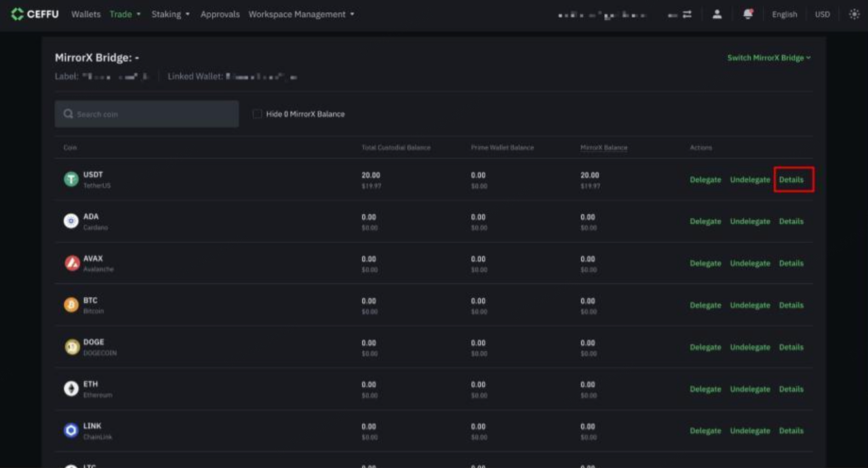The width and height of the screenshot is (868, 468).
Task: Expand the Staking dropdown menu
Action: [x=170, y=14]
